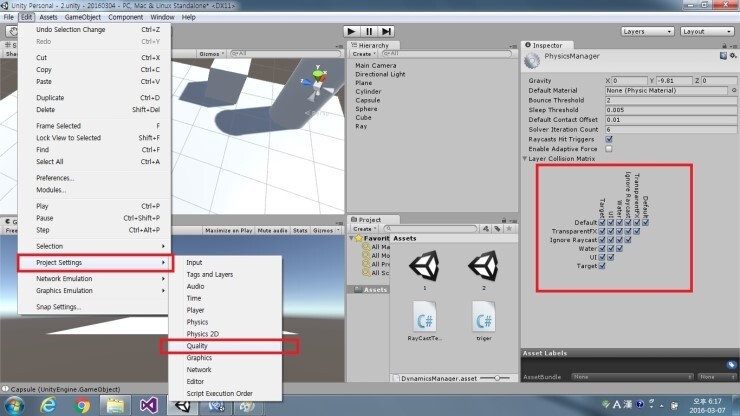Open Hierarchy Create dropdown

[364, 54]
